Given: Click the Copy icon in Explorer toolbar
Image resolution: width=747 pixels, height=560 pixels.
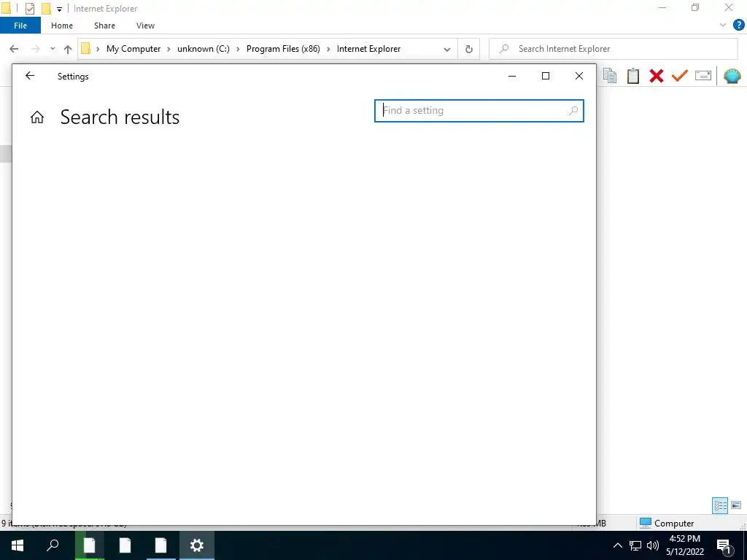Looking at the screenshot, I should tap(610, 76).
